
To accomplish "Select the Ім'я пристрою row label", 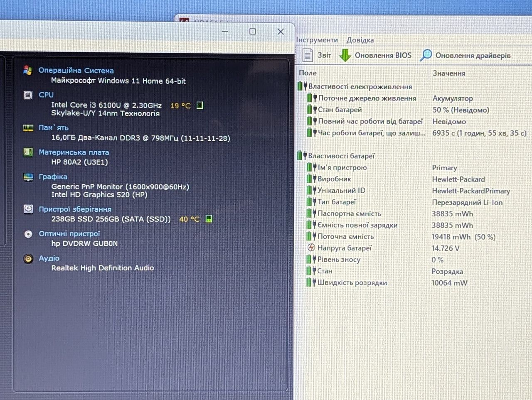I will coord(342,167).
